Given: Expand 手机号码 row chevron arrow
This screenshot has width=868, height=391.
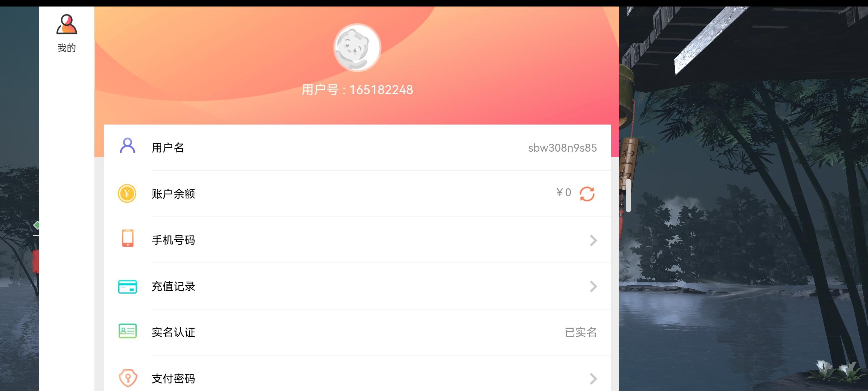Looking at the screenshot, I should (593, 240).
